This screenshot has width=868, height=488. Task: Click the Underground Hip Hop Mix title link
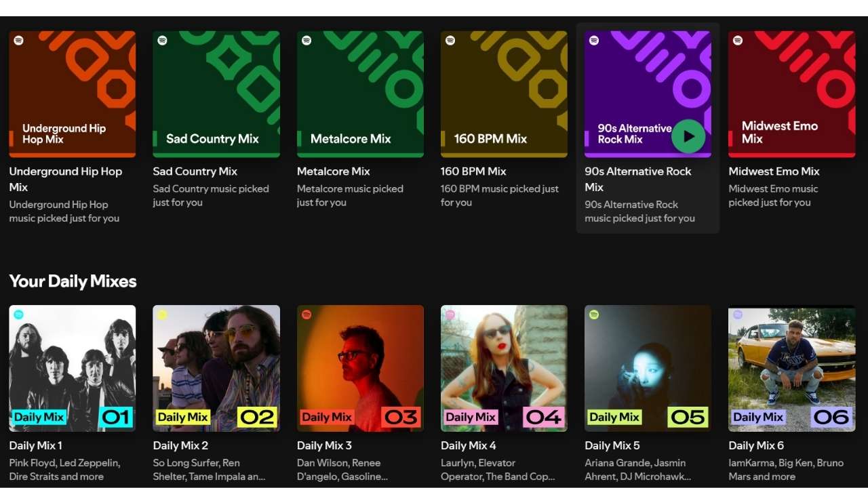[x=66, y=179]
